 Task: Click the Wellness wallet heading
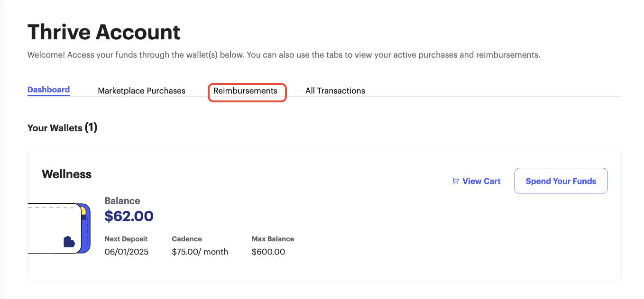coord(66,174)
